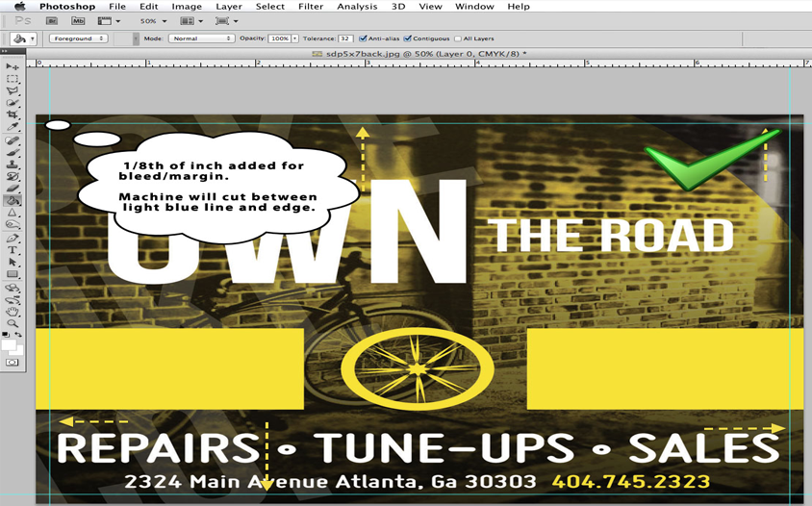Open the Photoshop application menu

[x=67, y=6]
